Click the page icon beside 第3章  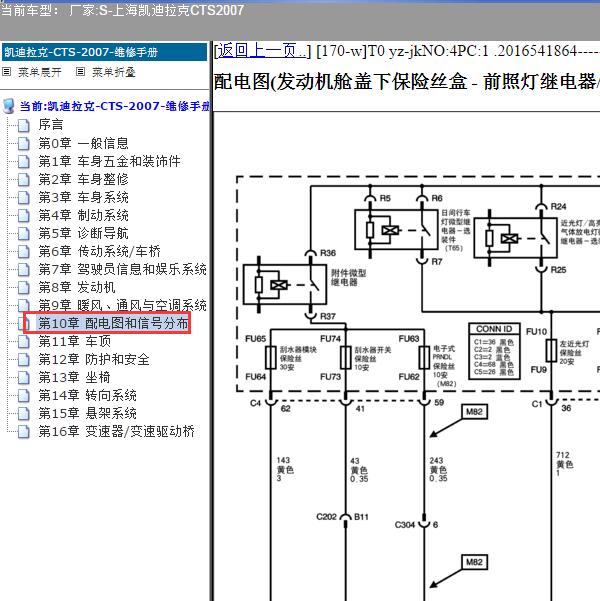pos(24,197)
